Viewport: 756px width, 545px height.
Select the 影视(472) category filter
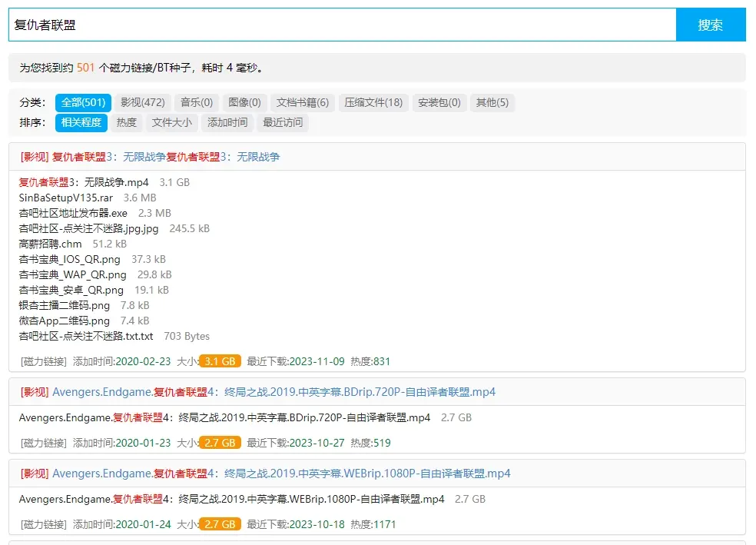pyautogui.click(x=143, y=102)
